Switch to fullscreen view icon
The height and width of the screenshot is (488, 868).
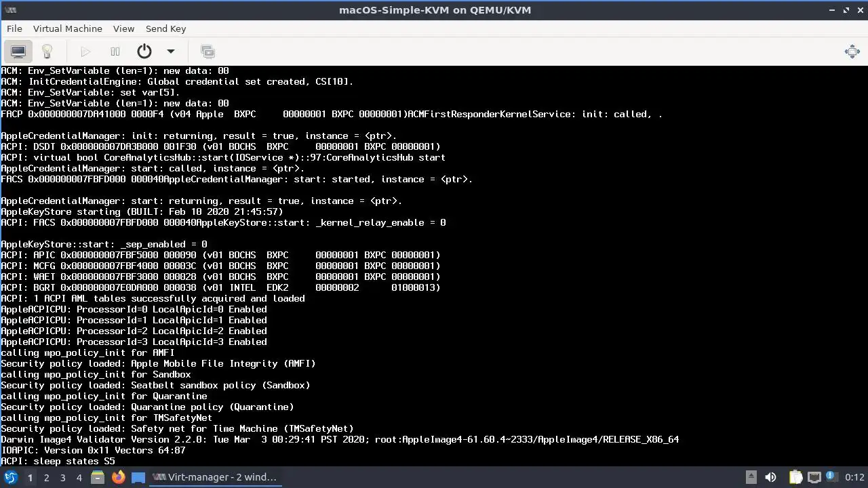coord(852,52)
